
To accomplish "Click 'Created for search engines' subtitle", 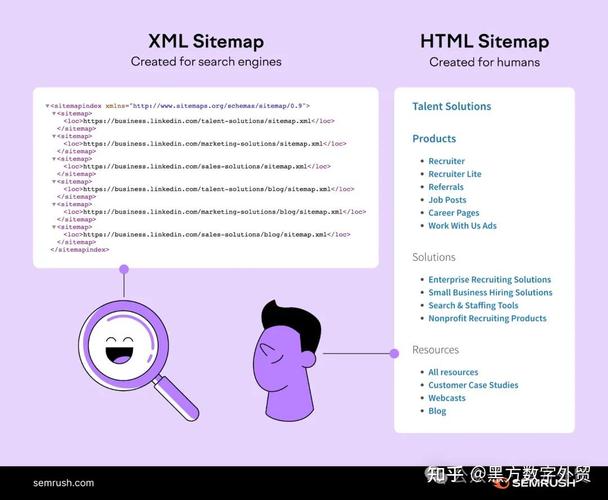I will coord(206,62).
